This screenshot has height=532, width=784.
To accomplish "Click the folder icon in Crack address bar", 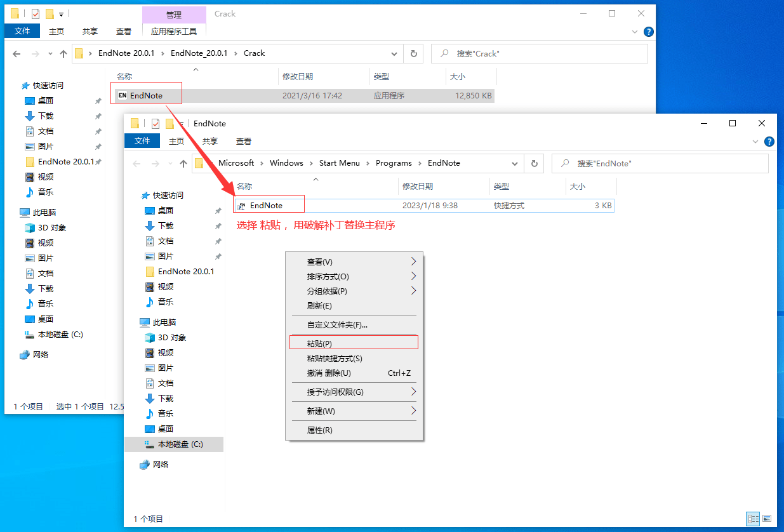I will pyautogui.click(x=79, y=53).
